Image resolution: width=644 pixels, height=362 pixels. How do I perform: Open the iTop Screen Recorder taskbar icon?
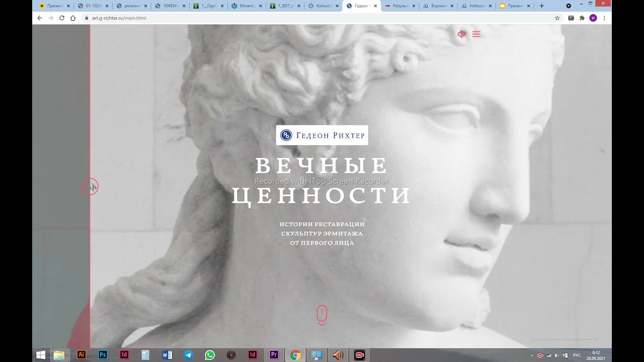360,355
